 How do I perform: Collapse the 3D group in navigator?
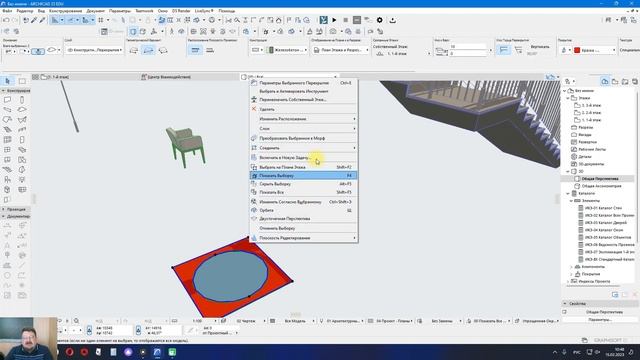568,171
